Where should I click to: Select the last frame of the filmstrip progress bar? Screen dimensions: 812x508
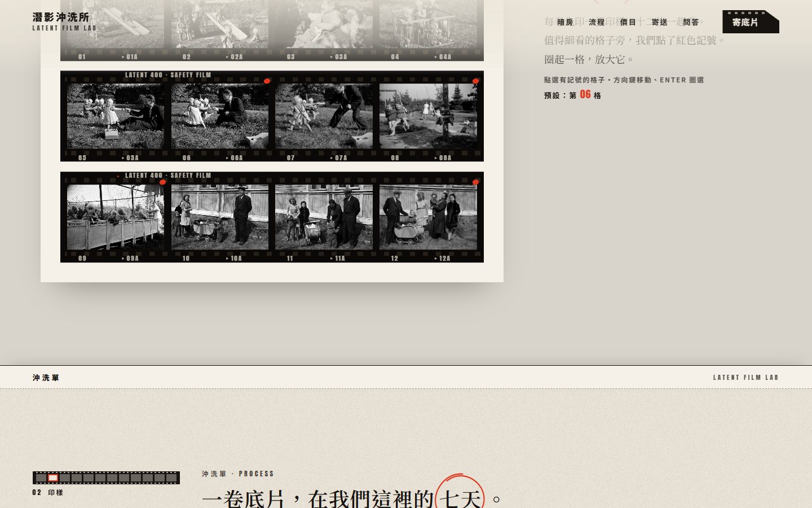pos(171,478)
